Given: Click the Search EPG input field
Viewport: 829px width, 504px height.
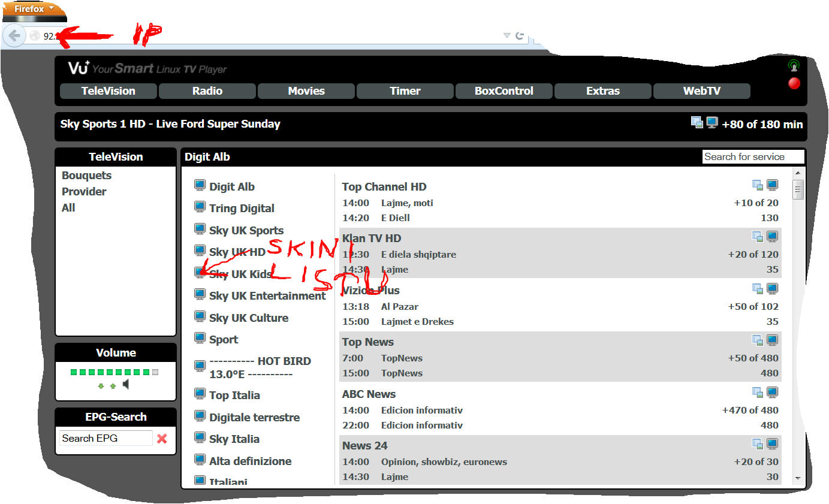Looking at the screenshot, I should tap(106, 438).
